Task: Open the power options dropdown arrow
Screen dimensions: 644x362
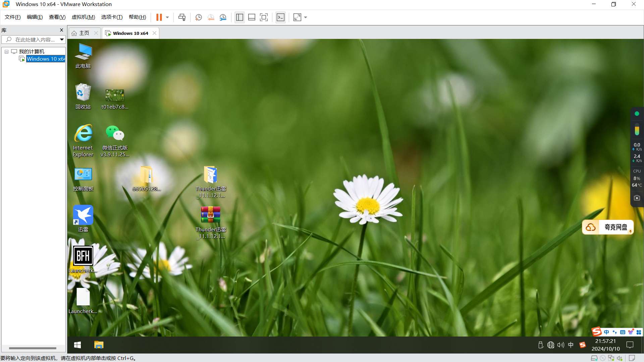Action: 167,17
